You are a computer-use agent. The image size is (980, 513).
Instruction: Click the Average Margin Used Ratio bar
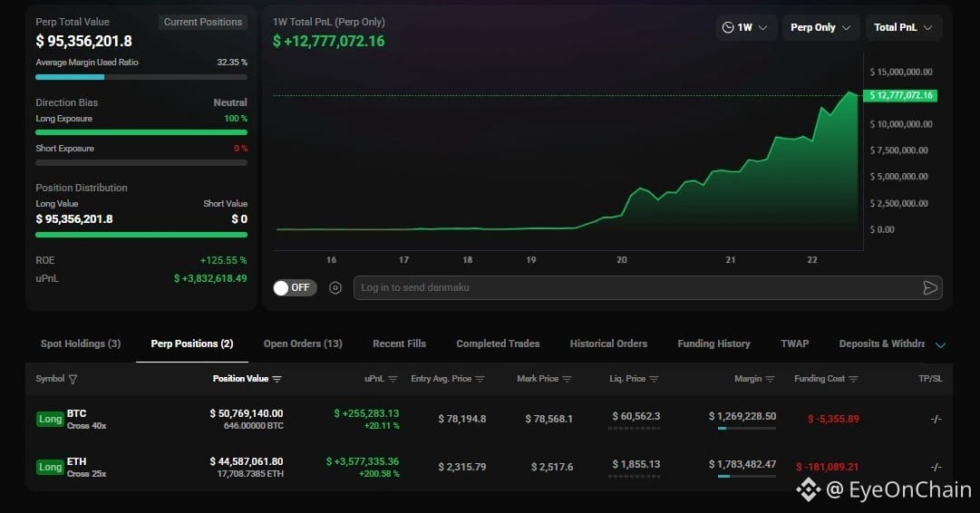click(x=141, y=77)
